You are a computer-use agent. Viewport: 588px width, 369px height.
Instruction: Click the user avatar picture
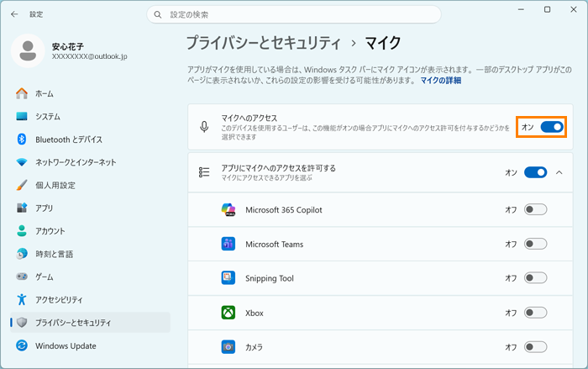pos(28,50)
